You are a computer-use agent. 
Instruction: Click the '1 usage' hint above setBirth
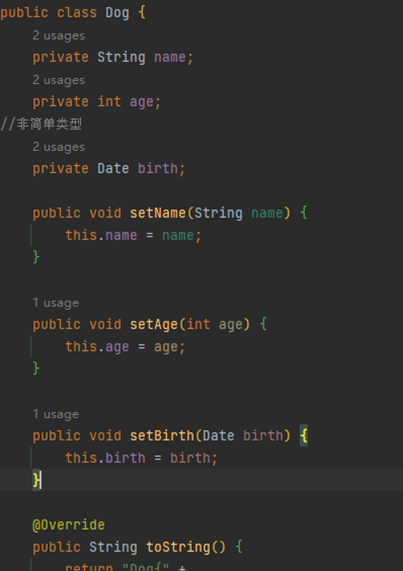56,414
